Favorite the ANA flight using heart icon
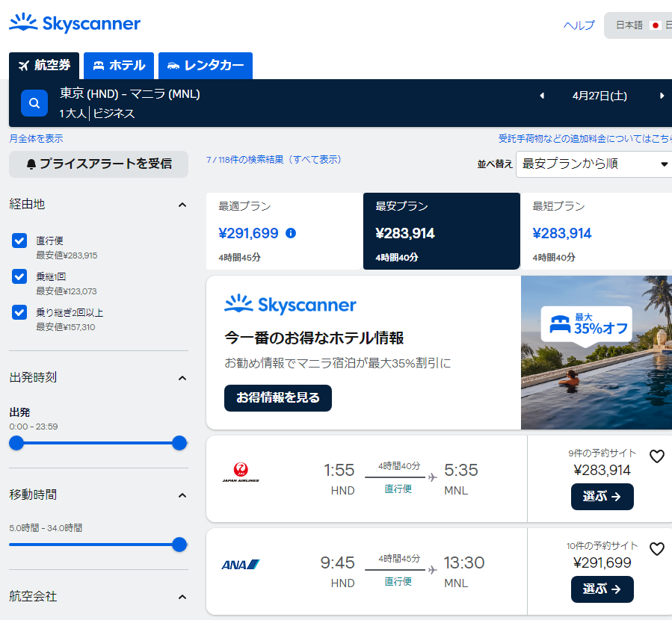Image resolution: width=672 pixels, height=620 pixels. pos(656,549)
